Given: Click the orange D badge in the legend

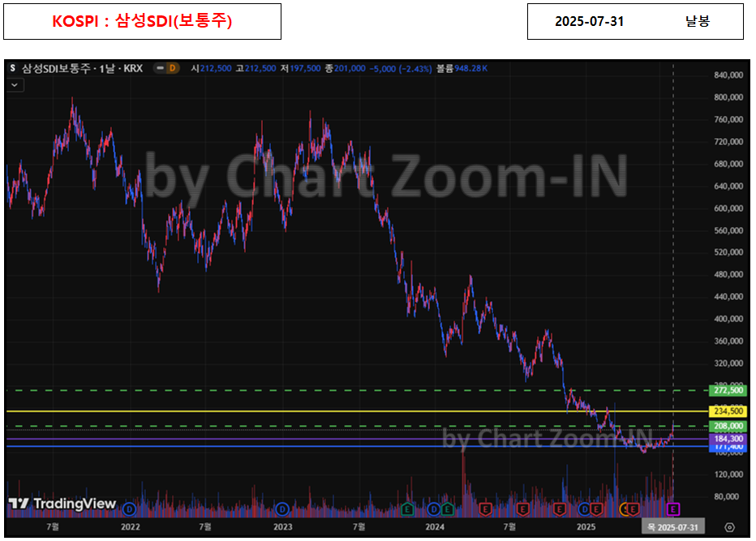Looking at the screenshot, I should point(172,68).
